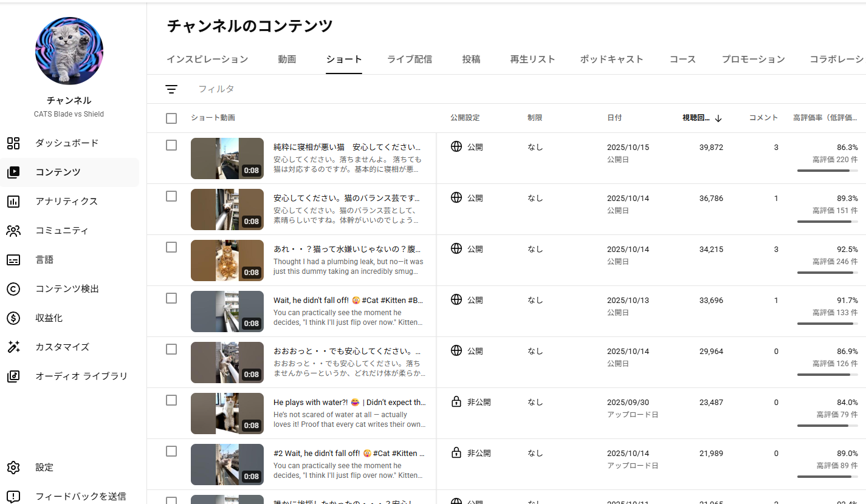Viewport: 866px width, 504px height.
Task: Open the Monetization (収益化) dollar icon
Action: 13,318
